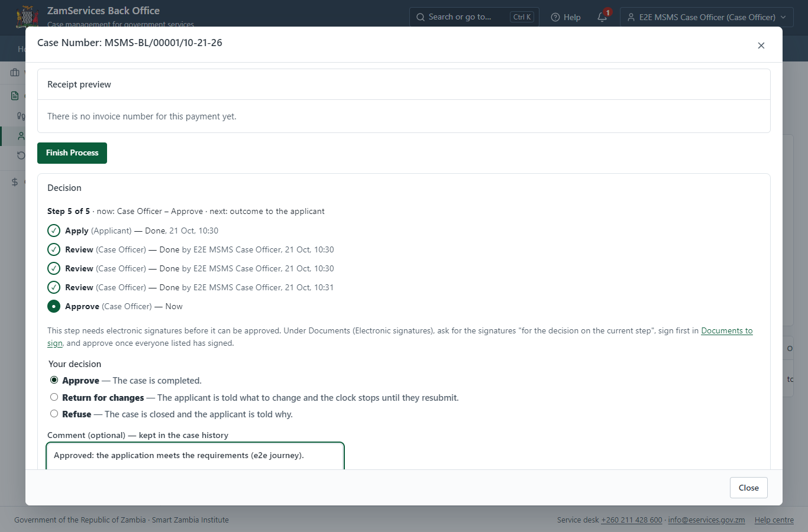Click the footprints icon in the sidebar
This screenshot has width=808, height=532.
click(x=21, y=116)
